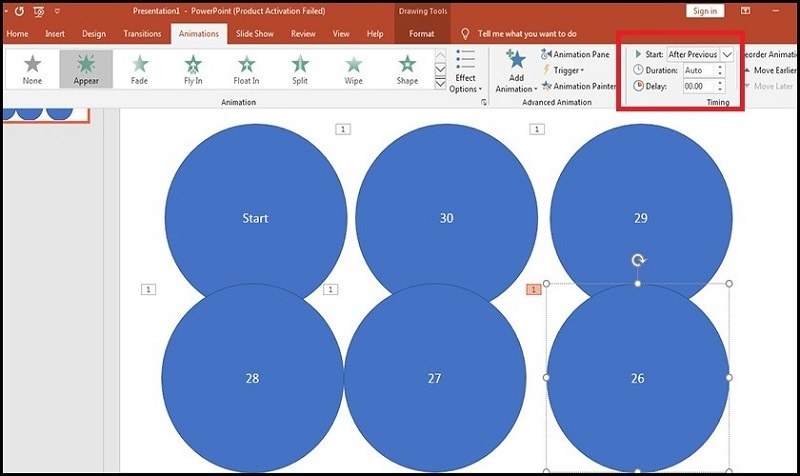Apply the Fly In animation
Viewport: 800px width, 476px height.
[x=193, y=69]
